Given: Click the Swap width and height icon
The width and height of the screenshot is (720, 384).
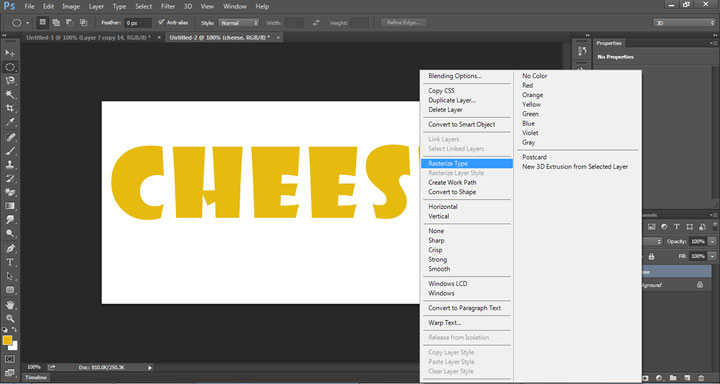Looking at the screenshot, I should (316, 23).
